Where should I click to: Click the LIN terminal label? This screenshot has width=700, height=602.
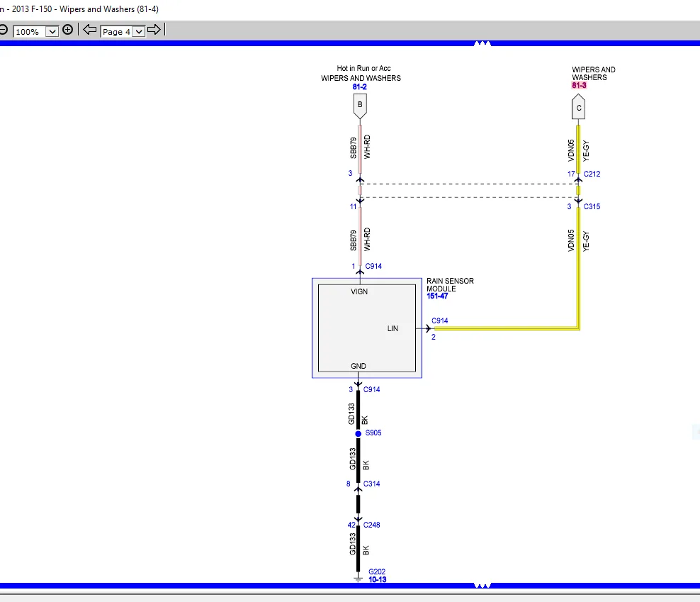(x=393, y=328)
